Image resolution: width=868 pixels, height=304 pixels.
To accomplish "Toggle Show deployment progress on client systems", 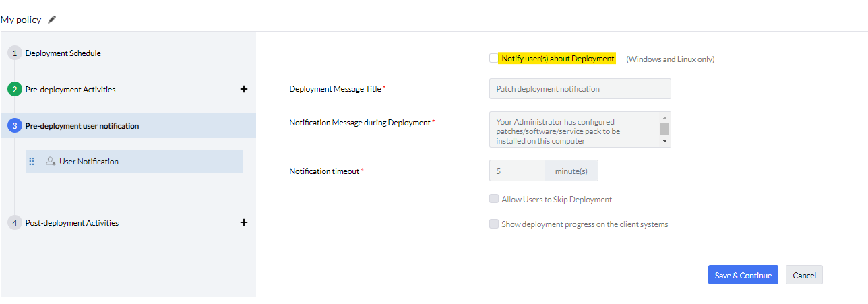I will tap(494, 224).
